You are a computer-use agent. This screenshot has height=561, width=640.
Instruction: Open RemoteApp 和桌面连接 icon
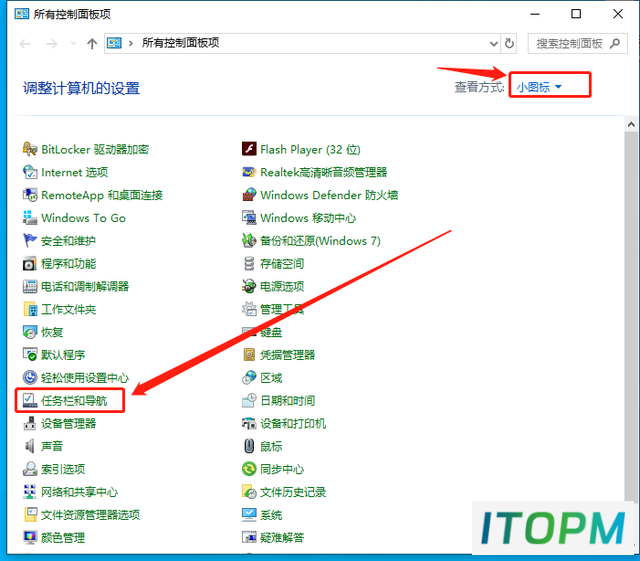30,195
